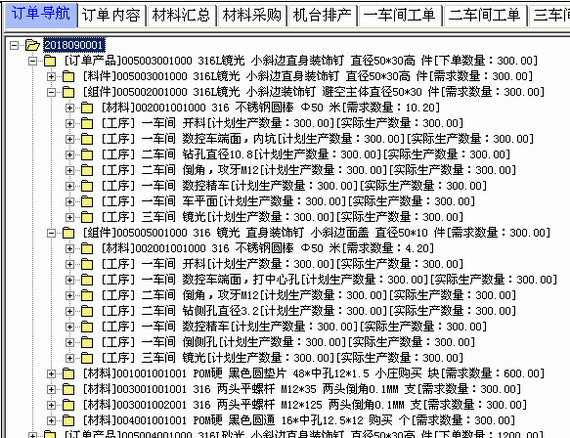Select the 材料采购 tab
This screenshot has height=438, width=570.
(x=252, y=15)
